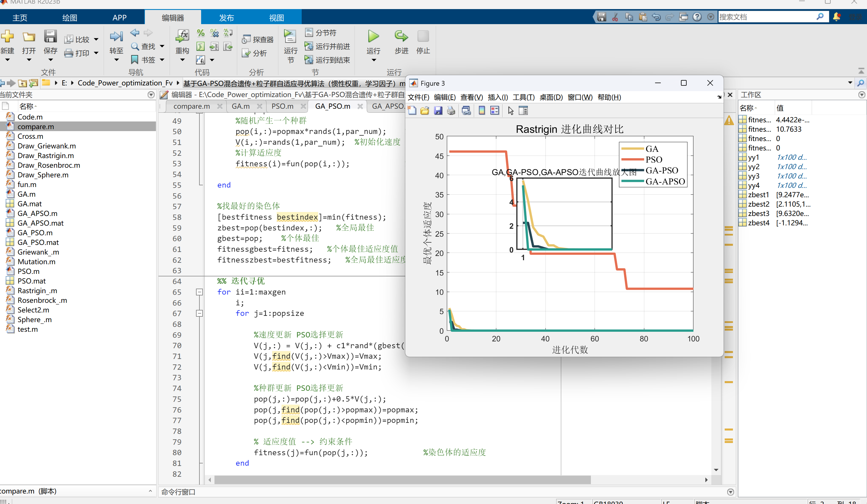Screen dimensions: 867x504
Task: Expand the Bookmark (书签) dropdown arrow
Action: click(162, 60)
